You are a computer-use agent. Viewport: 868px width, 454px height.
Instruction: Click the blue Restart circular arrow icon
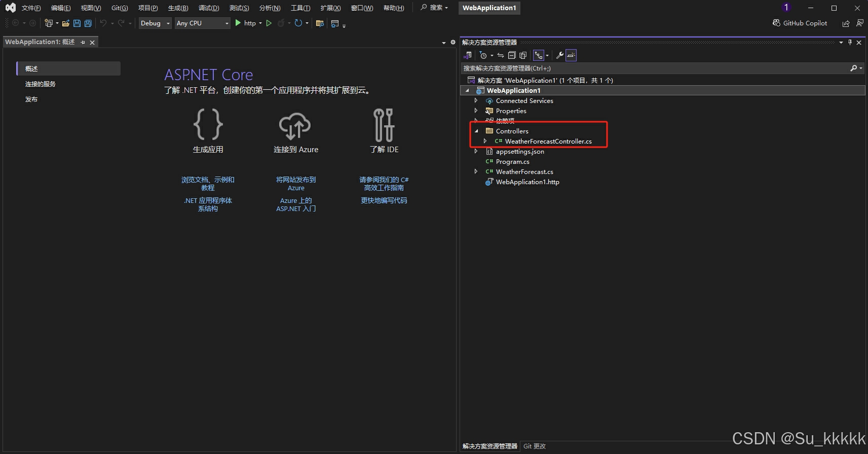[298, 23]
